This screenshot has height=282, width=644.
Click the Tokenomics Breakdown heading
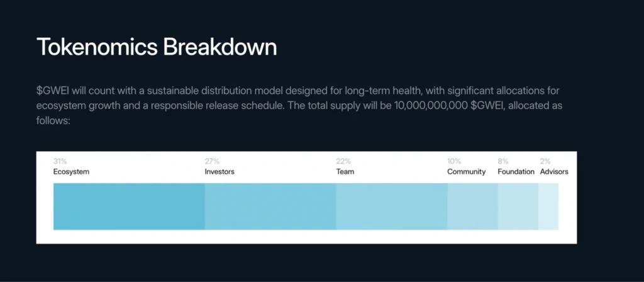[157, 47]
